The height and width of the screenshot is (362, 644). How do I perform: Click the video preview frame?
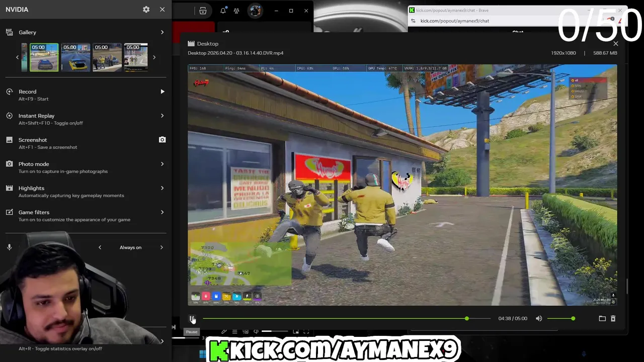coord(403,185)
